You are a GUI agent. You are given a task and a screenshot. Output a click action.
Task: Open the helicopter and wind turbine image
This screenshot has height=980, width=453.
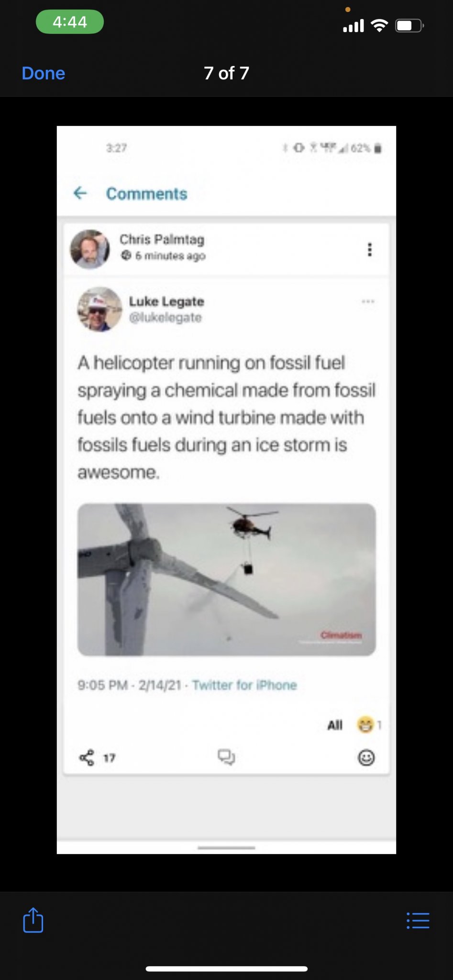tap(227, 579)
